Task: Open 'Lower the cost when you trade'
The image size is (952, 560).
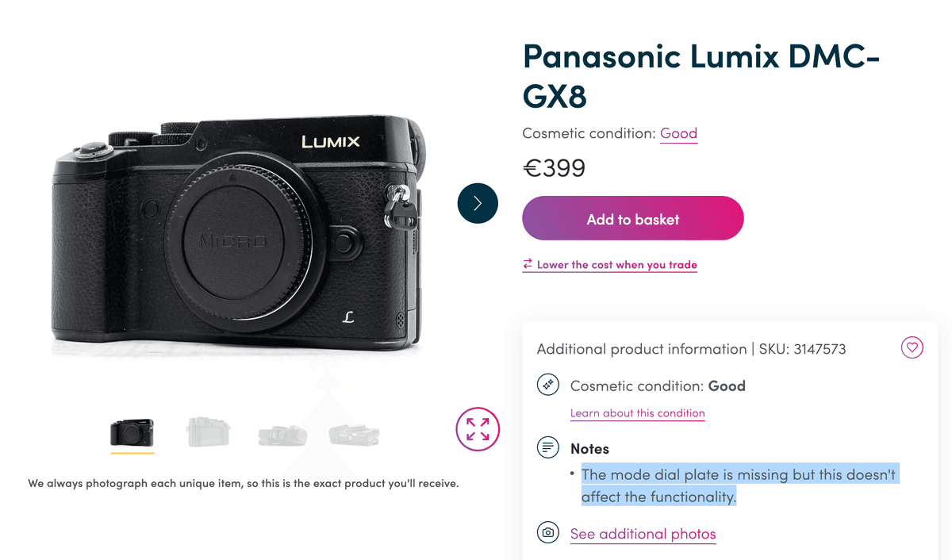Action: click(x=616, y=265)
